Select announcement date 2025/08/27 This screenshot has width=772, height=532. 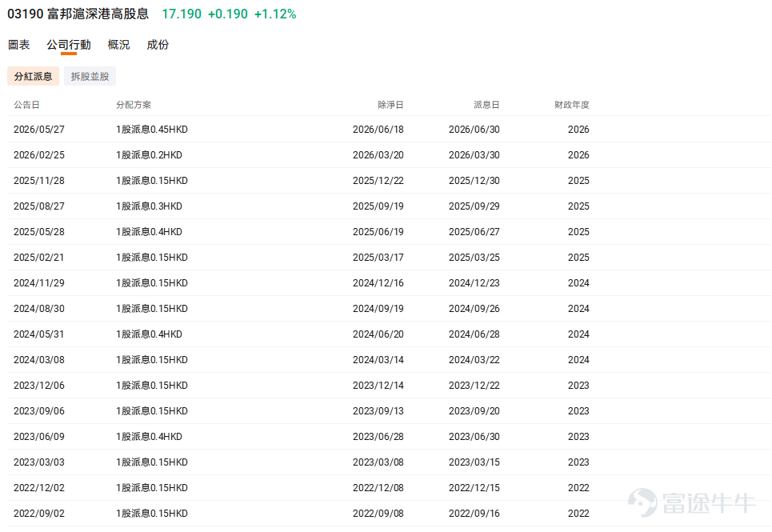(x=39, y=206)
